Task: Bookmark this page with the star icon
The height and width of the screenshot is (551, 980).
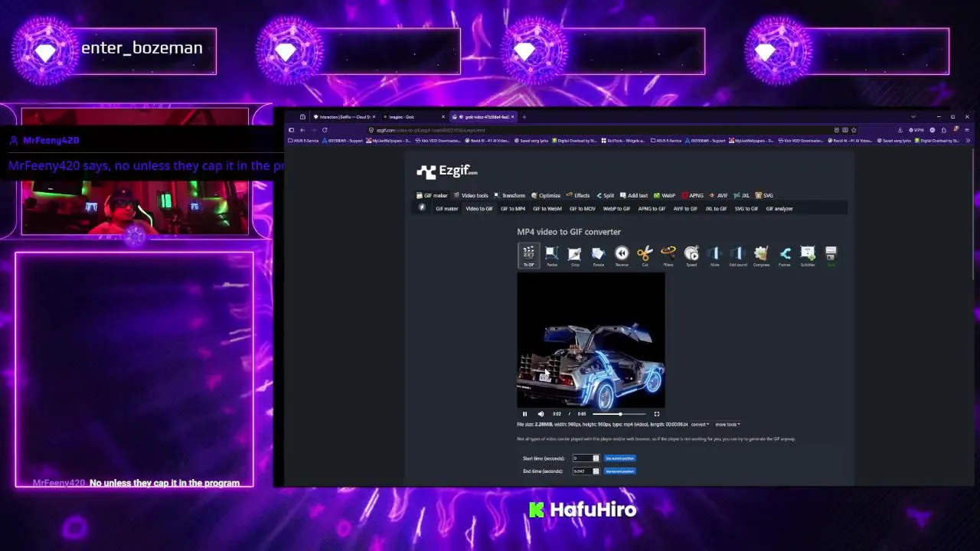Action: click(854, 130)
